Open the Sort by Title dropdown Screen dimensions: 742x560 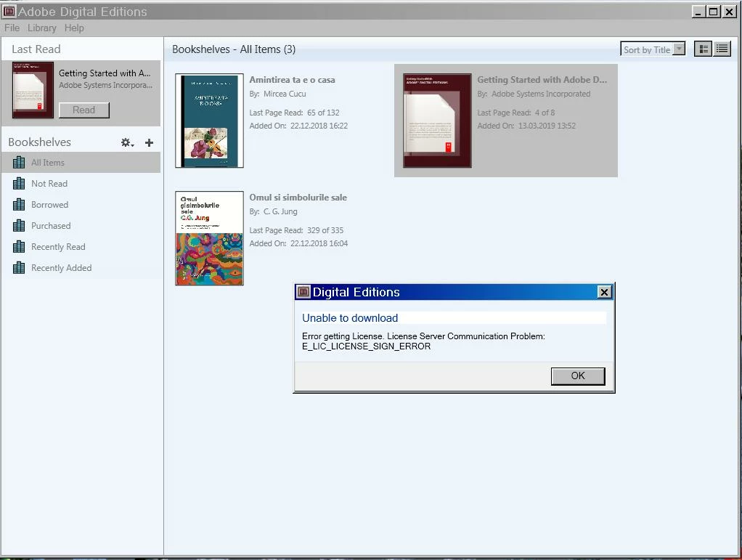tap(653, 49)
